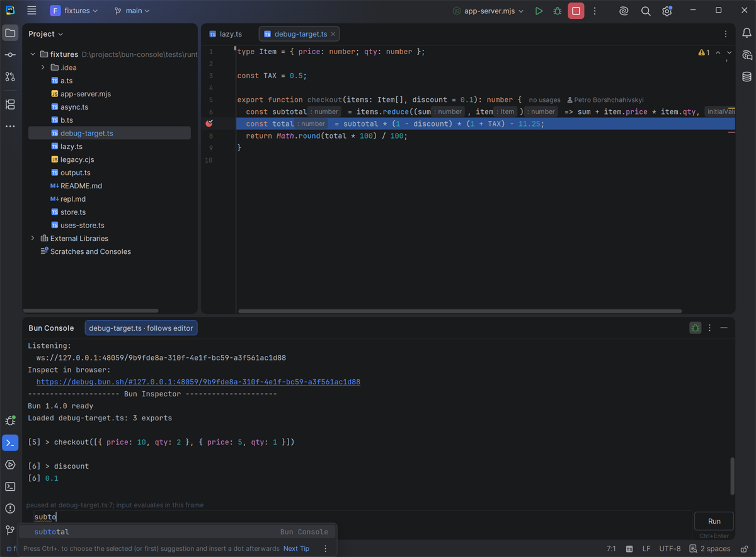
Task: Open the fixtures project dropdown
Action: click(x=74, y=11)
